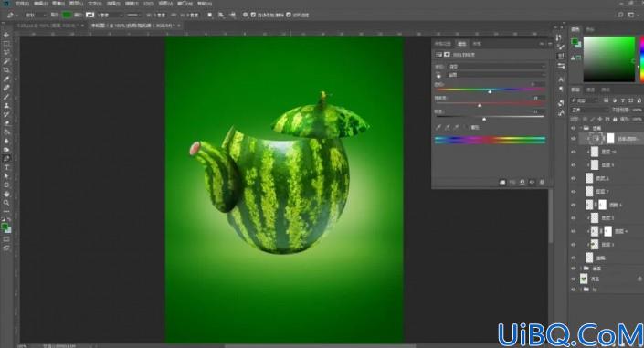644x348 pixels.
Task: Reset adjustment defaults in Properties panel
Action: tap(522, 182)
